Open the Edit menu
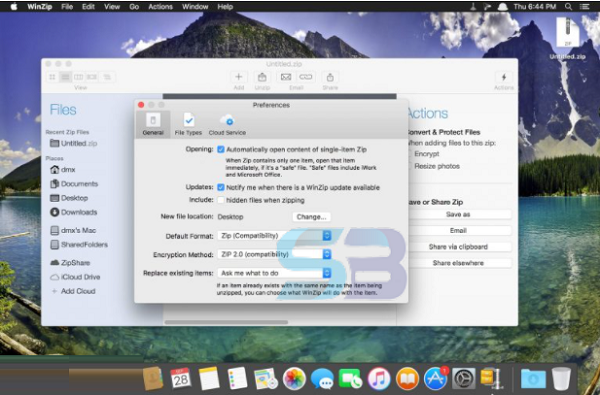This screenshot has height=395, width=600. pyautogui.click(x=88, y=7)
